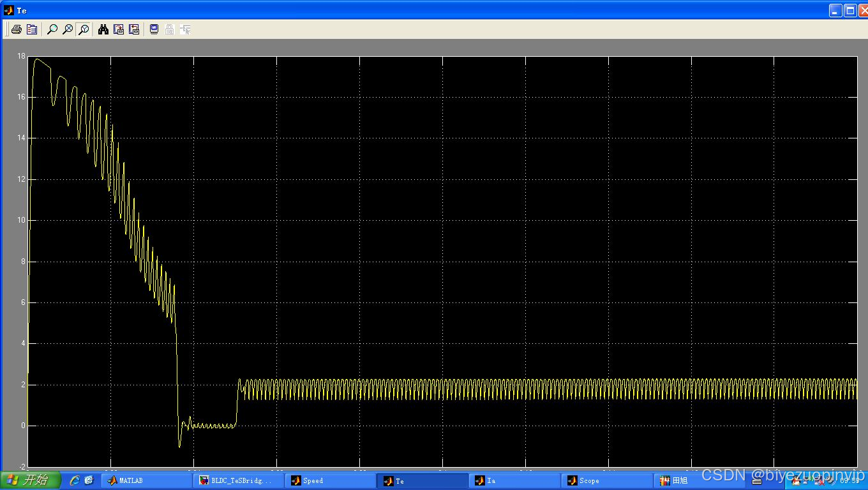Screen dimensions: 868x490
Task: Click y-axis label 10
Action: click(x=22, y=220)
